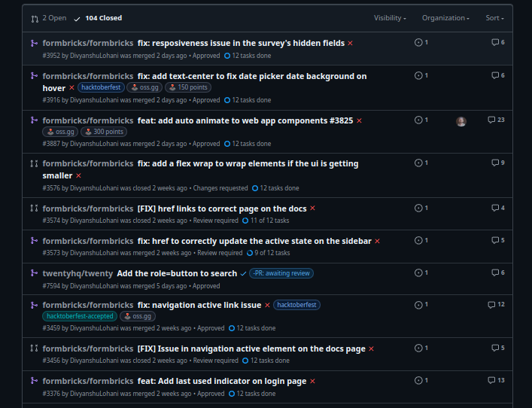The height and width of the screenshot is (408, 532).
Task: Open 'feat: Add last used indicator on login page'
Action: [x=222, y=382]
